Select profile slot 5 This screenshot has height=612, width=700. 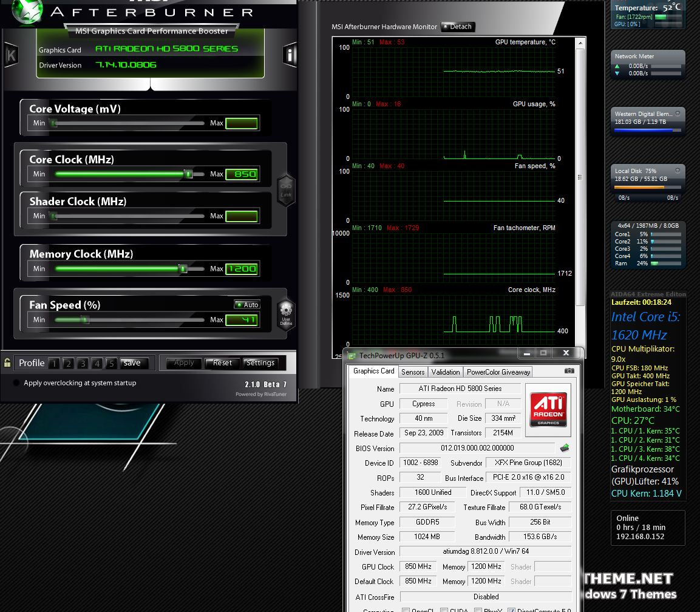click(110, 363)
